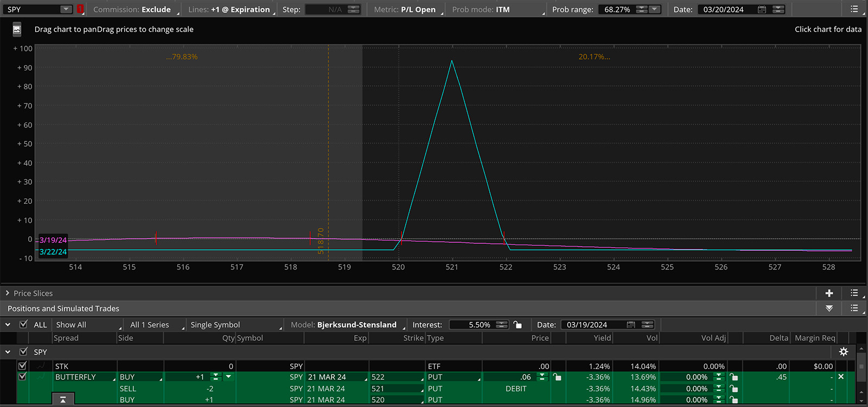Toggle the lock next to Interest 5.50%
This screenshot has height=407, width=868.
(x=518, y=325)
